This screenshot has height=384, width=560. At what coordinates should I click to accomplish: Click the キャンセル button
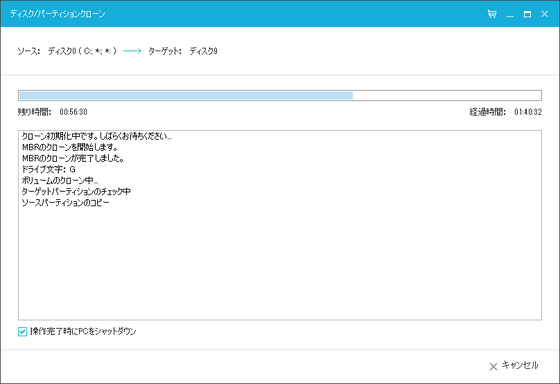pyautogui.click(x=514, y=365)
